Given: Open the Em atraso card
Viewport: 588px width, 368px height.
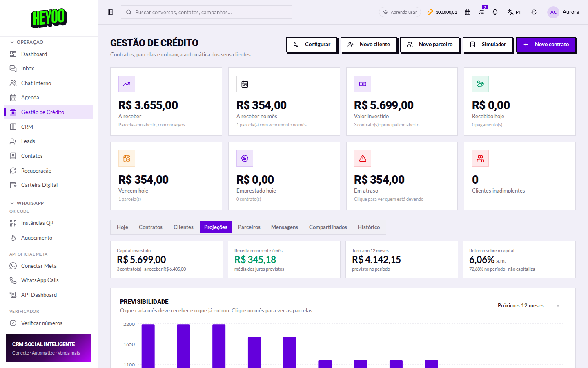Looking at the screenshot, I should coord(402,176).
